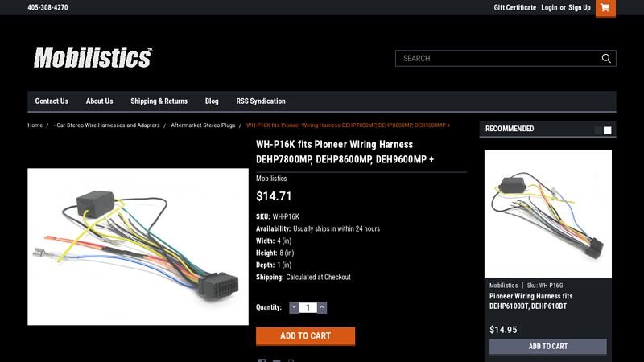Viewport: 644px width, 362px height.
Task: Open the recommended Pioneer harness thumbnail
Action: tap(548, 214)
